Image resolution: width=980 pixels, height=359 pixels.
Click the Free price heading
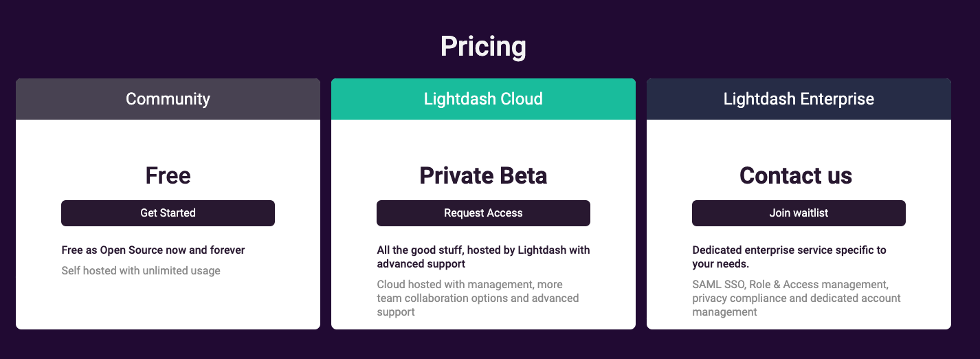pyautogui.click(x=168, y=175)
